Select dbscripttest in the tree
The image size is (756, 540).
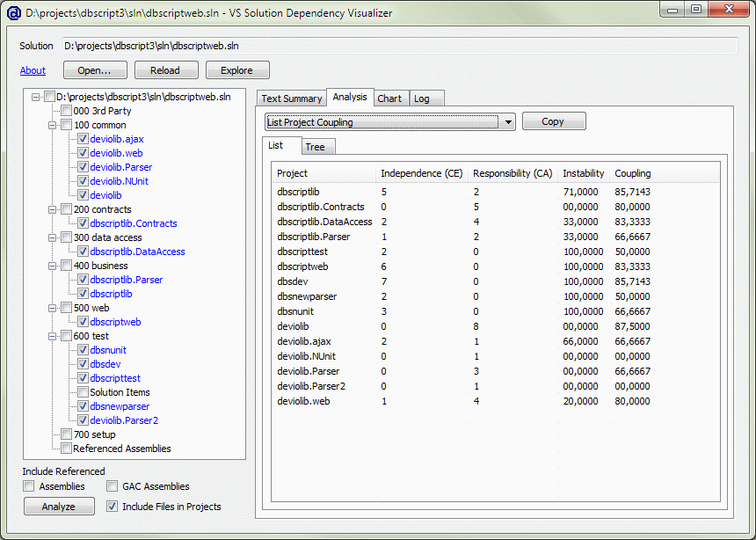(115, 378)
